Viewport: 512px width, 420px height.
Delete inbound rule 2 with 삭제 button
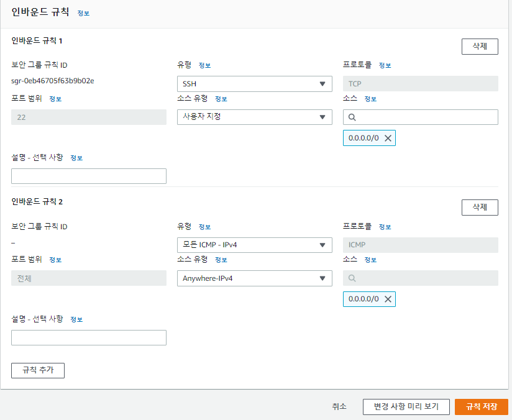click(480, 208)
